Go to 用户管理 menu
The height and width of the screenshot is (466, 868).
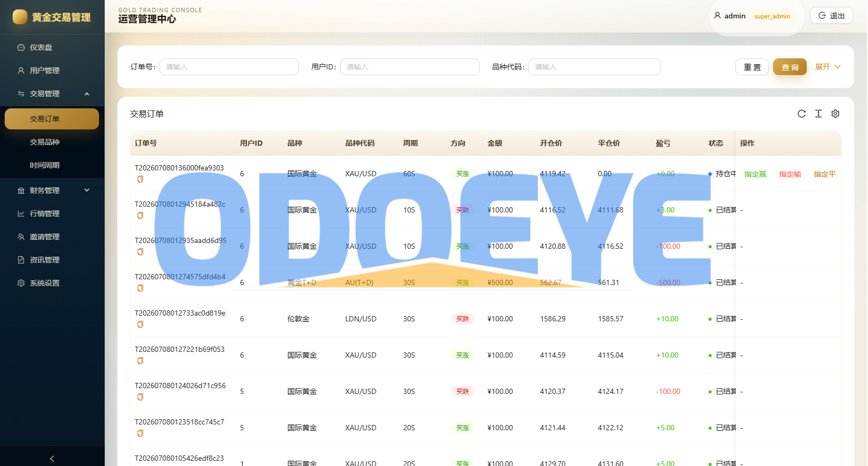pos(52,70)
